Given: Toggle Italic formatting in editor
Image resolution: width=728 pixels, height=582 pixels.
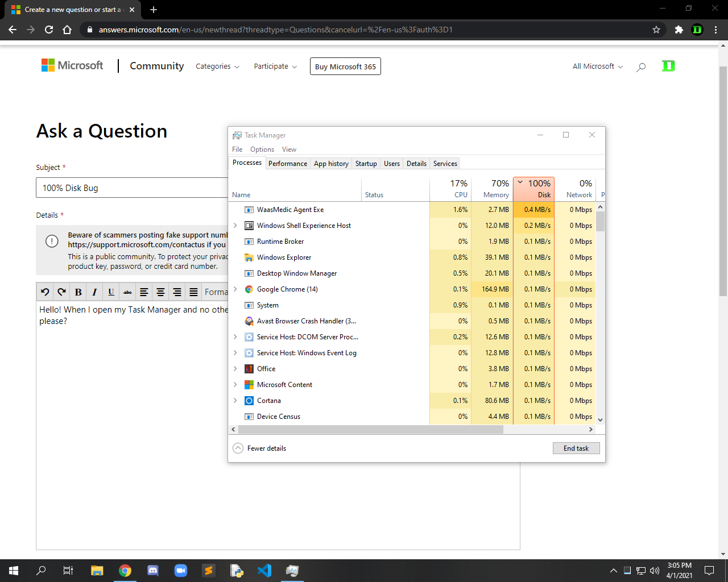Looking at the screenshot, I should coord(94,292).
